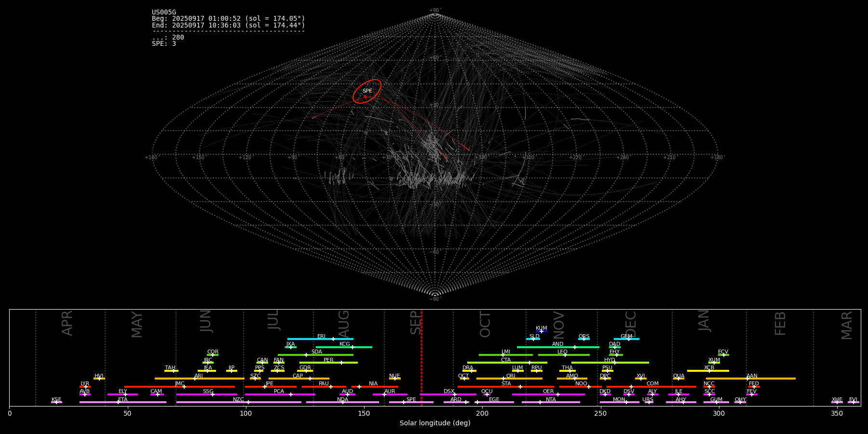Click the LEO shower label
The width and height of the screenshot is (868, 434).
tap(563, 352)
